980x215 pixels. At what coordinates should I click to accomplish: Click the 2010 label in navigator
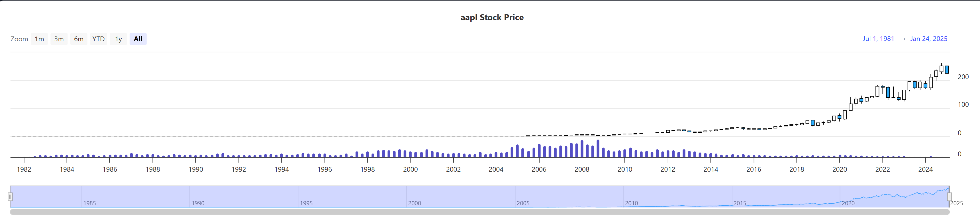coord(631,203)
